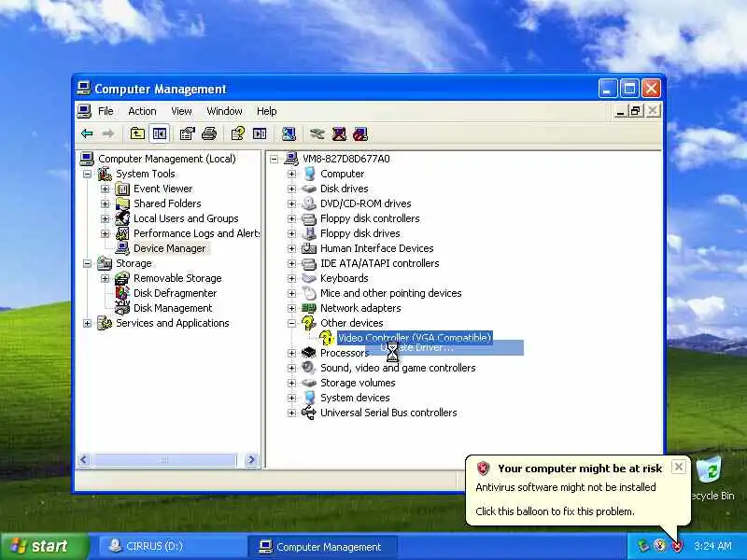Expand the Disk drives category
747x560 pixels.
291,189
